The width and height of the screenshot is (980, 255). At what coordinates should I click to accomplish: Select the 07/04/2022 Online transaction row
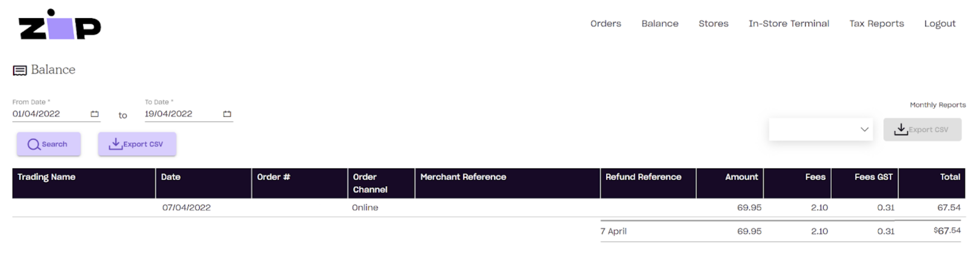489,208
